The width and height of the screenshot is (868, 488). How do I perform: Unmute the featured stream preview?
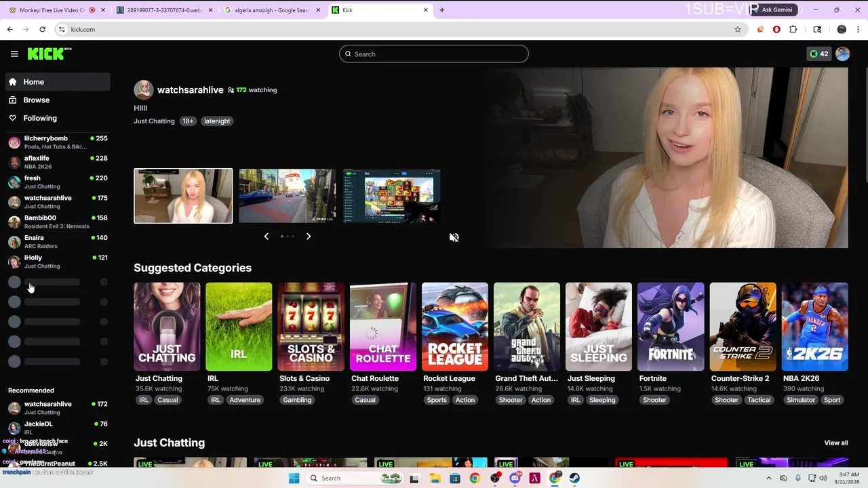(x=454, y=237)
